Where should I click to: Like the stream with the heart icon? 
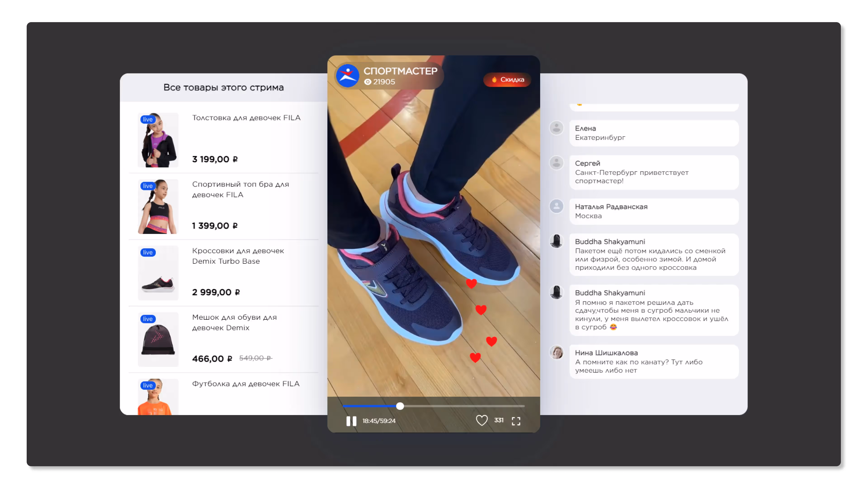(481, 420)
